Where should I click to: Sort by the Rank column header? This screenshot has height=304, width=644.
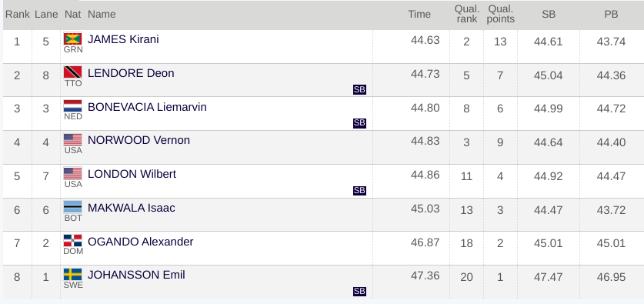click(x=17, y=15)
